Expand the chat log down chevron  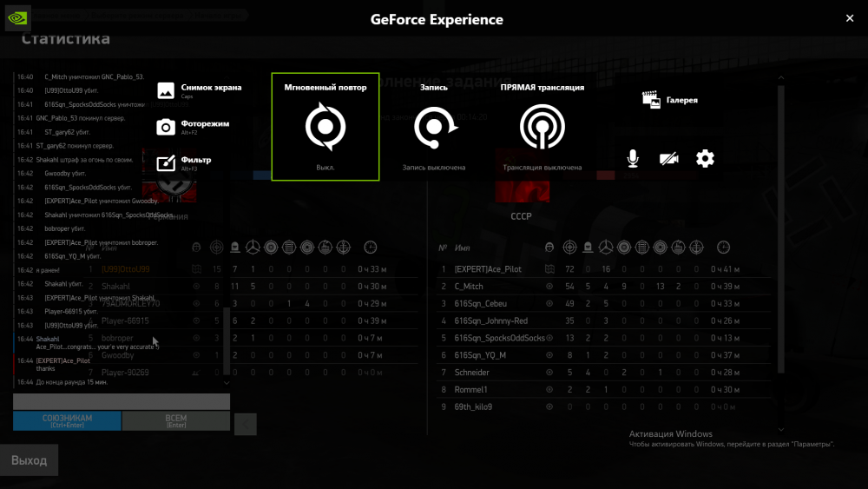[x=227, y=383]
